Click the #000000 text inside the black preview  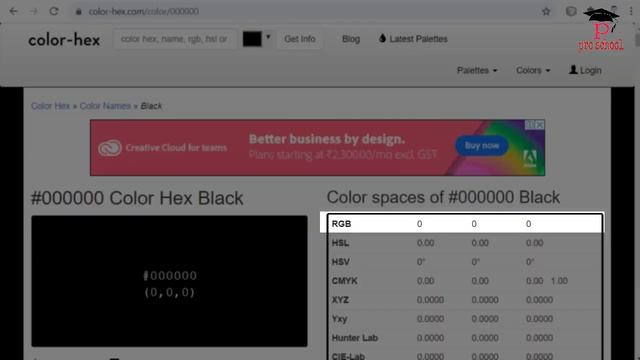[x=170, y=276]
